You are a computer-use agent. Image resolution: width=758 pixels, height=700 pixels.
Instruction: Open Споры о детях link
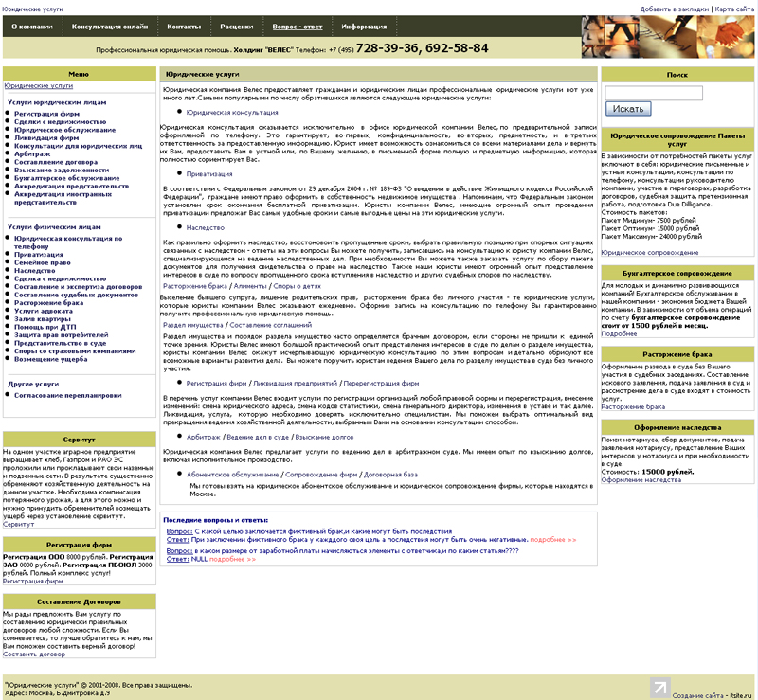coord(297,286)
